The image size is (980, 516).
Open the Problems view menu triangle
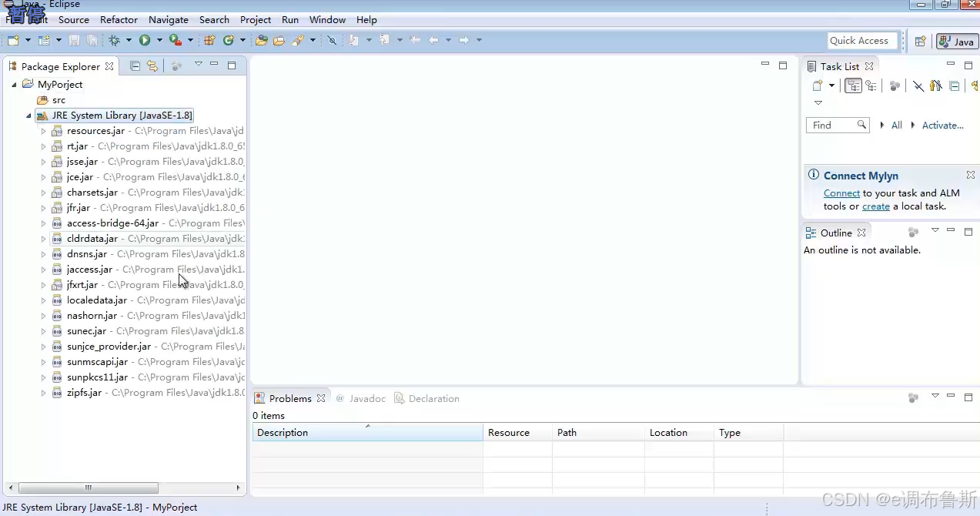[x=935, y=397]
